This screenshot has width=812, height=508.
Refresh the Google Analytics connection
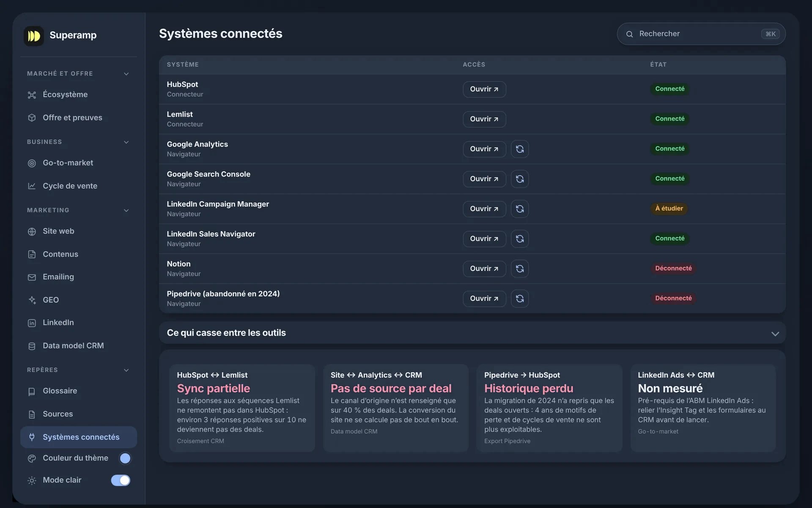(x=520, y=149)
